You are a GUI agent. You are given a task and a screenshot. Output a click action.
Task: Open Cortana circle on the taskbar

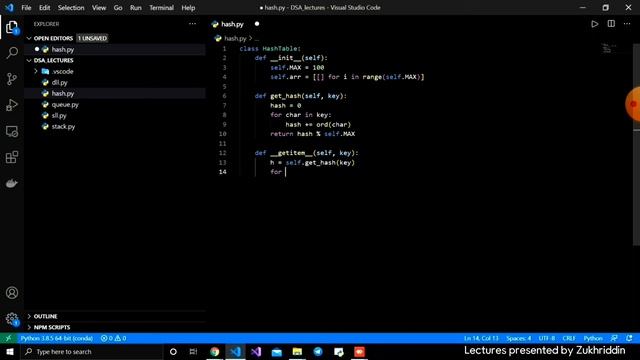pyautogui.click(x=173, y=351)
